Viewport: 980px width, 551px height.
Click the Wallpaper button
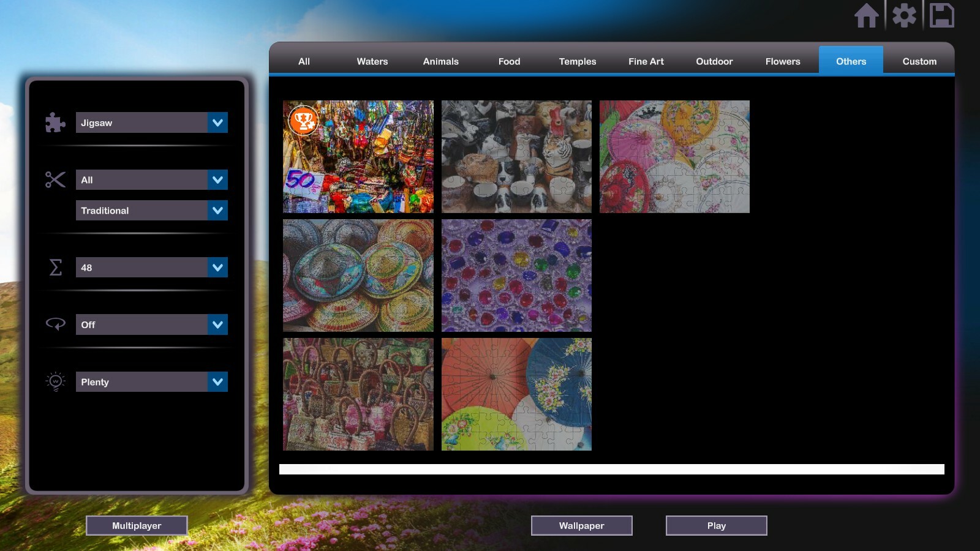tap(582, 525)
